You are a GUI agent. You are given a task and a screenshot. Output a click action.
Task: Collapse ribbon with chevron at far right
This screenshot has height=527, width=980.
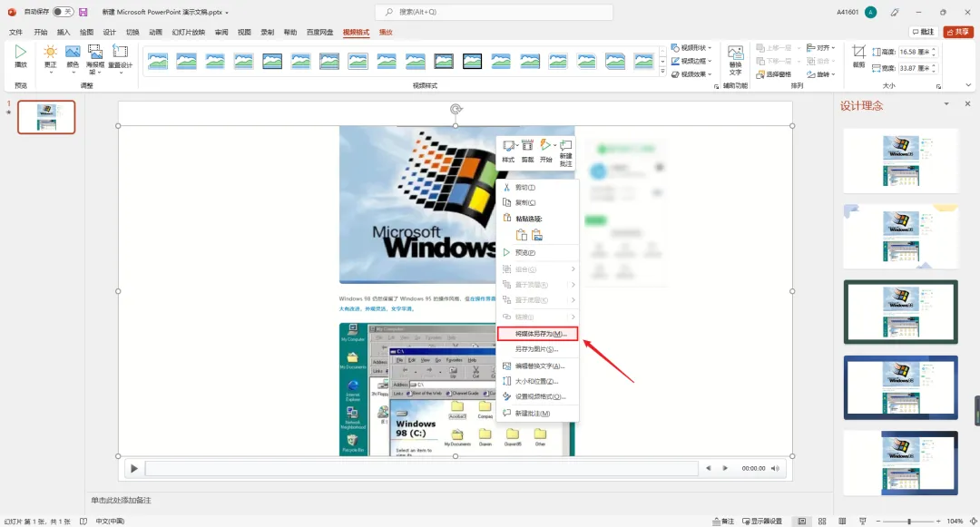click(x=968, y=85)
